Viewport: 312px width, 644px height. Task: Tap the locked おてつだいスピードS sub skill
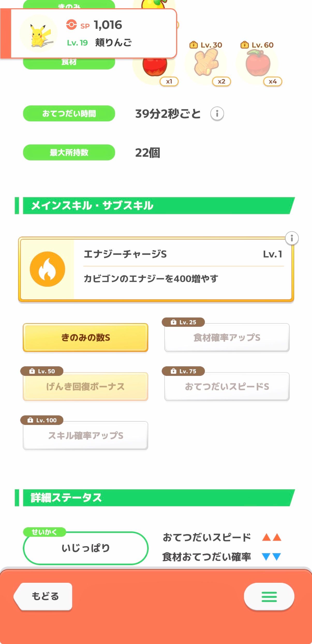(x=227, y=386)
